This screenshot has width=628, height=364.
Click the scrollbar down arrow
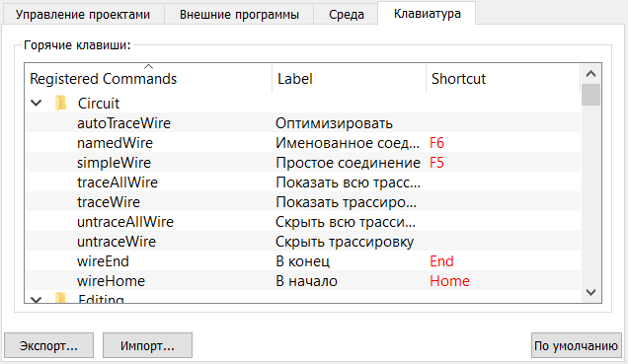(590, 292)
